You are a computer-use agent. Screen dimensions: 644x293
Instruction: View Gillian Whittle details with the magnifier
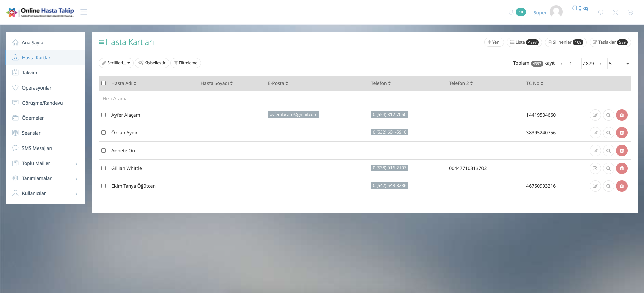tap(608, 168)
